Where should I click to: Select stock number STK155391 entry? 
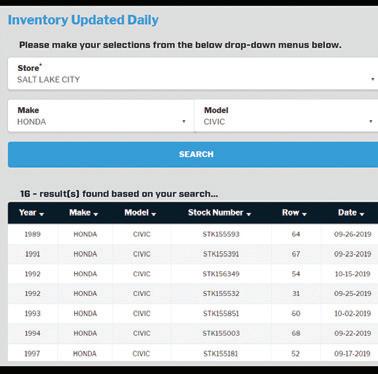[x=221, y=254]
